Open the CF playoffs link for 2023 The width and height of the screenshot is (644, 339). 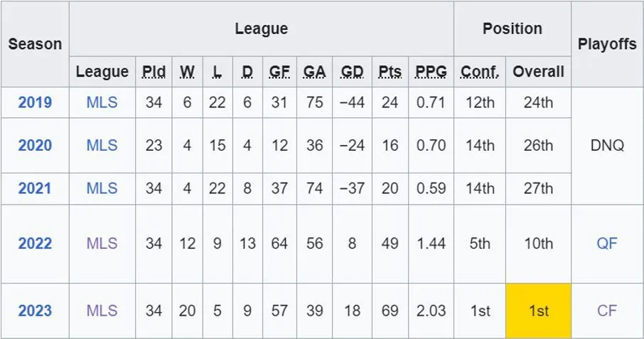pyautogui.click(x=607, y=311)
